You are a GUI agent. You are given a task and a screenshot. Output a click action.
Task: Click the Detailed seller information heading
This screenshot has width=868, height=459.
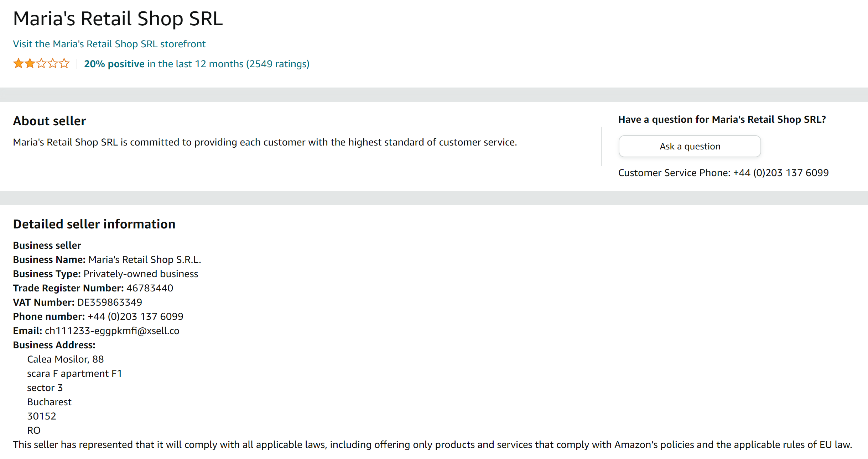click(x=94, y=224)
